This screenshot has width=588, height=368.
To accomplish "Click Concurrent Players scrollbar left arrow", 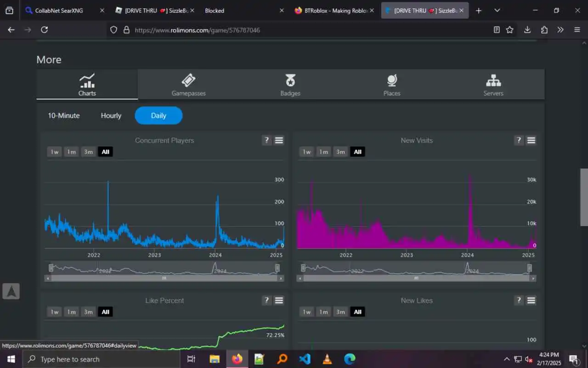I will pyautogui.click(x=48, y=278).
